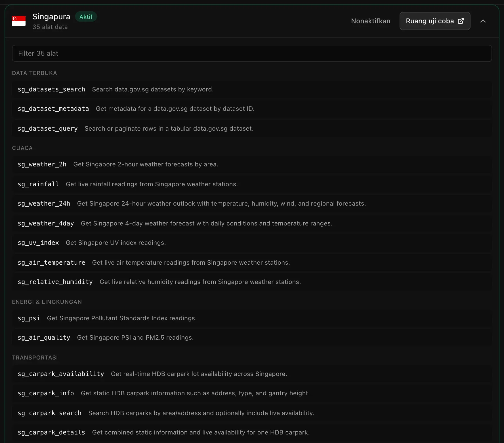504x443 pixels.
Task: Select the sg_uv_index tool row
Action: click(252, 243)
